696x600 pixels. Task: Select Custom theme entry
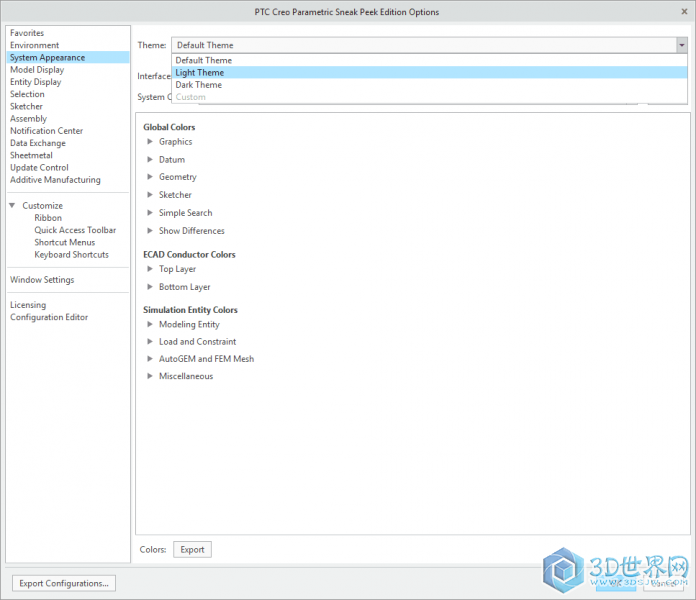coord(429,97)
